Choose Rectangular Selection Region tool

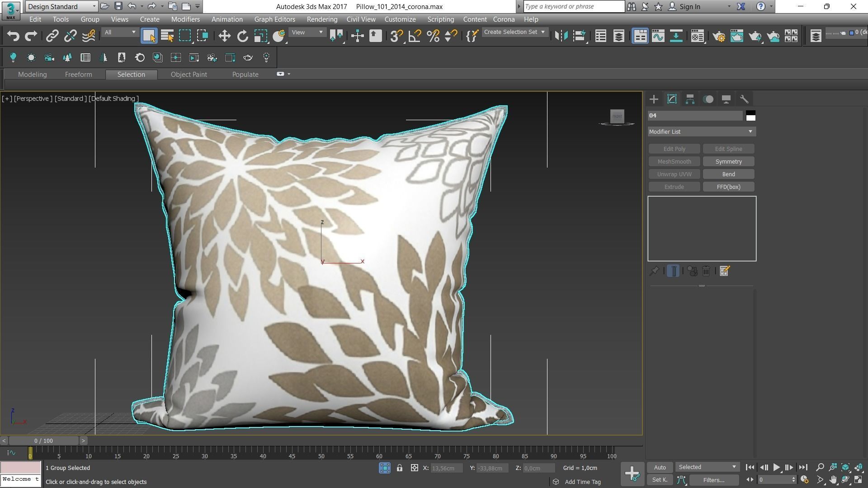pyautogui.click(x=185, y=36)
